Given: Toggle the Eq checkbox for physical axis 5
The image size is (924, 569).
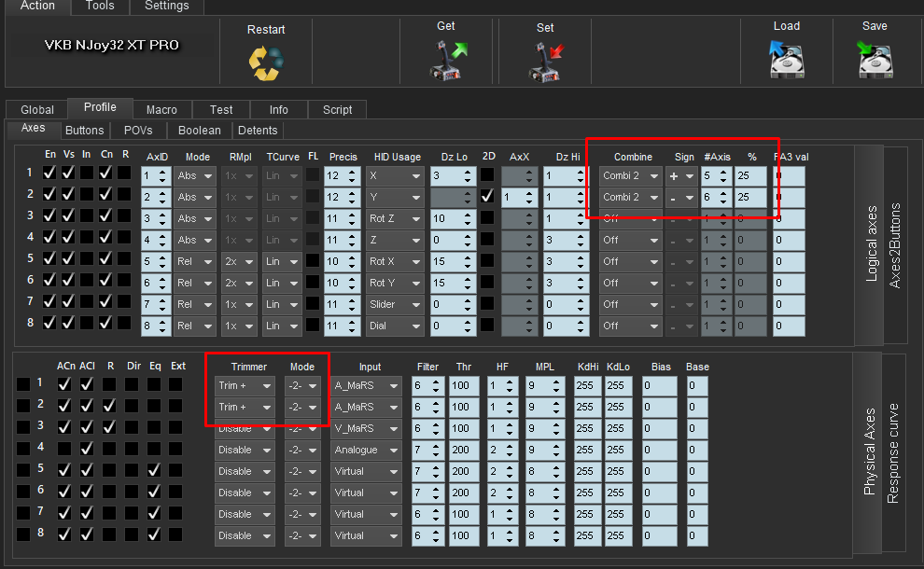Looking at the screenshot, I should [155, 471].
